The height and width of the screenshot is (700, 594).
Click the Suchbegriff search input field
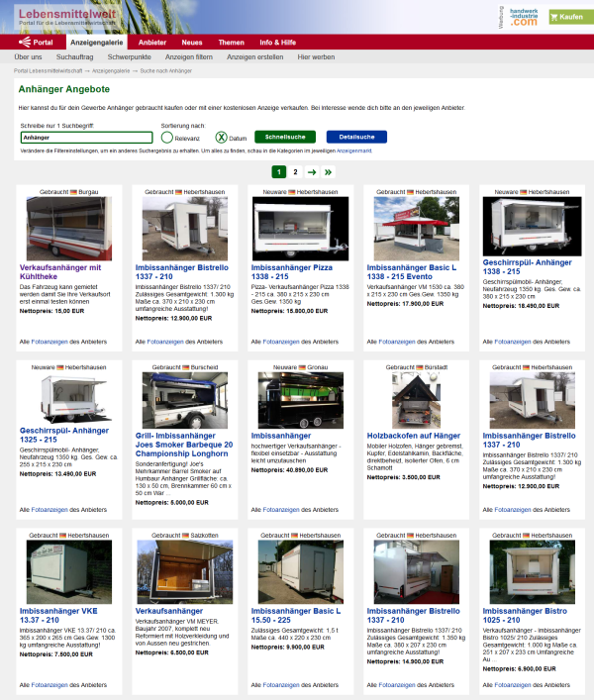pyautogui.click(x=86, y=138)
